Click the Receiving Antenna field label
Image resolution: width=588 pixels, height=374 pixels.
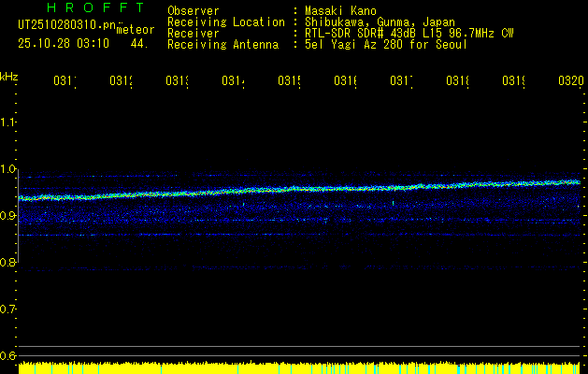tap(222, 43)
